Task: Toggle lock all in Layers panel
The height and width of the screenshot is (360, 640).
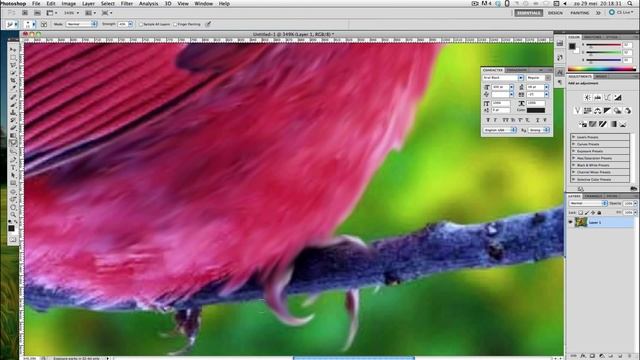Action: tap(599, 213)
